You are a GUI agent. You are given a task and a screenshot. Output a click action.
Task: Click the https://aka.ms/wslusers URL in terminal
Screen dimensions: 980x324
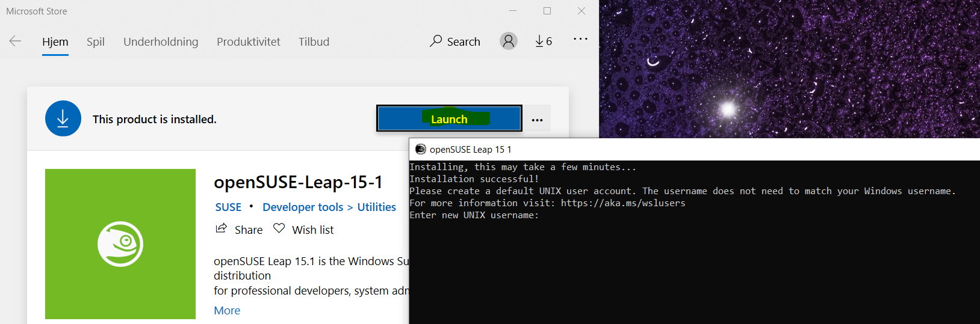pyautogui.click(x=623, y=203)
